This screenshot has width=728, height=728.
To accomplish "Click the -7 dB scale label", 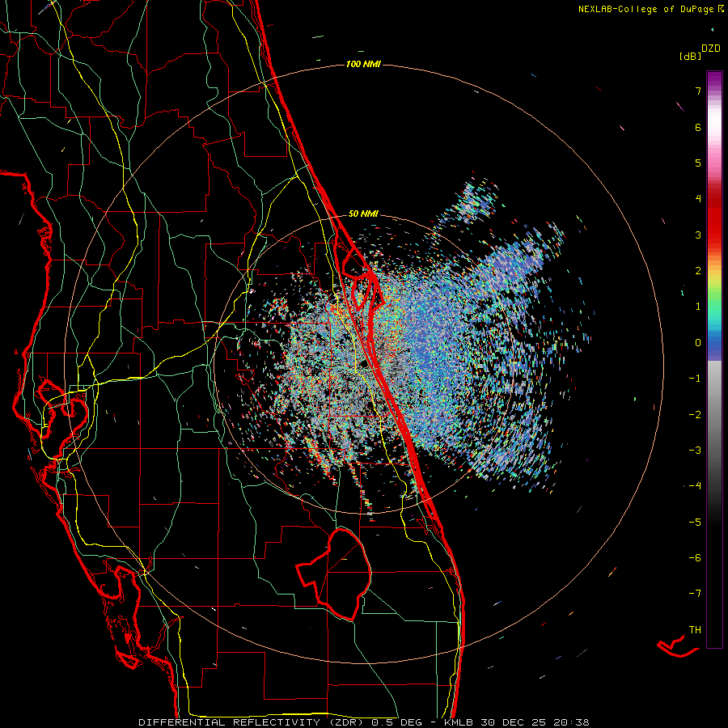I will pos(695,594).
